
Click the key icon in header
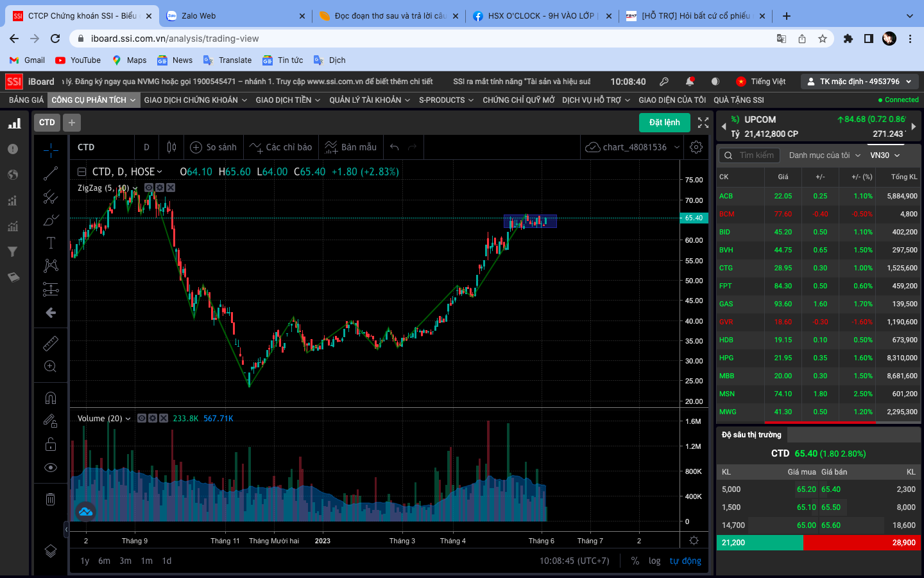664,82
